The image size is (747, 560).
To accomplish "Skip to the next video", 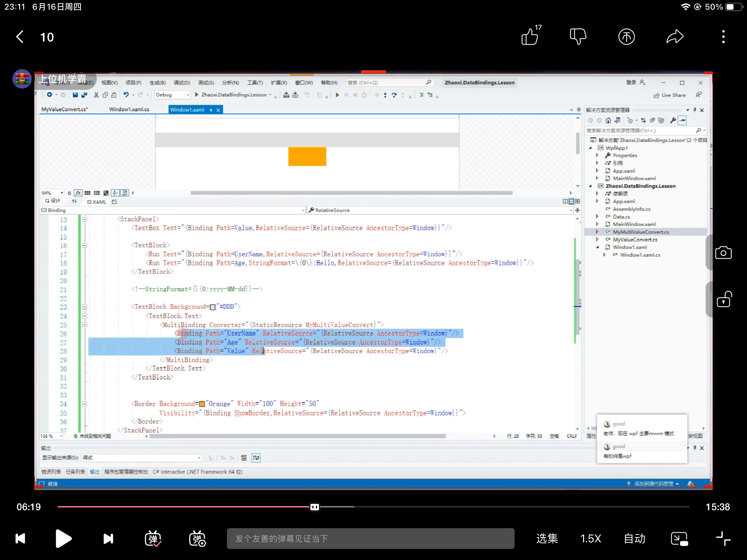I will pyautogui.click(x=108, y=539).
